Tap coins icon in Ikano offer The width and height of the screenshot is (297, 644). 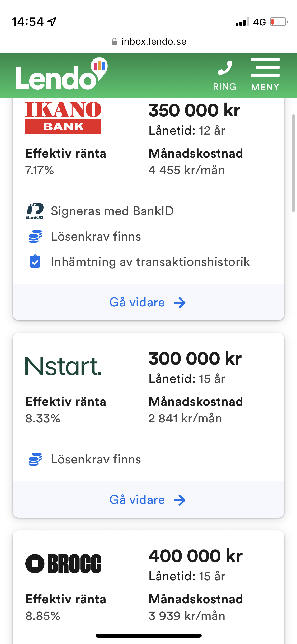click(35, 236)
